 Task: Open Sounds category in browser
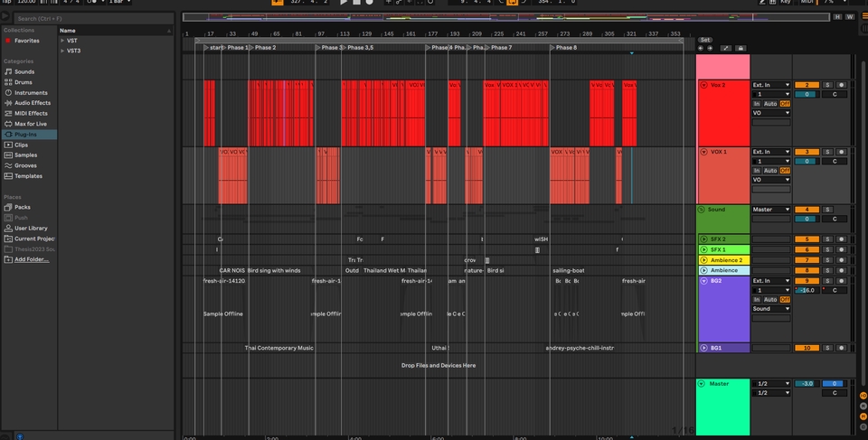[24, 72]
